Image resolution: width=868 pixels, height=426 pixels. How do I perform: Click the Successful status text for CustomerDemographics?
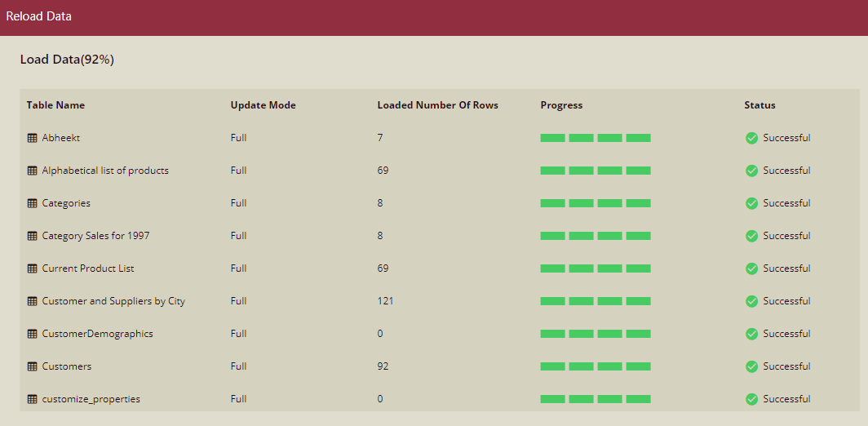(786, 334)
